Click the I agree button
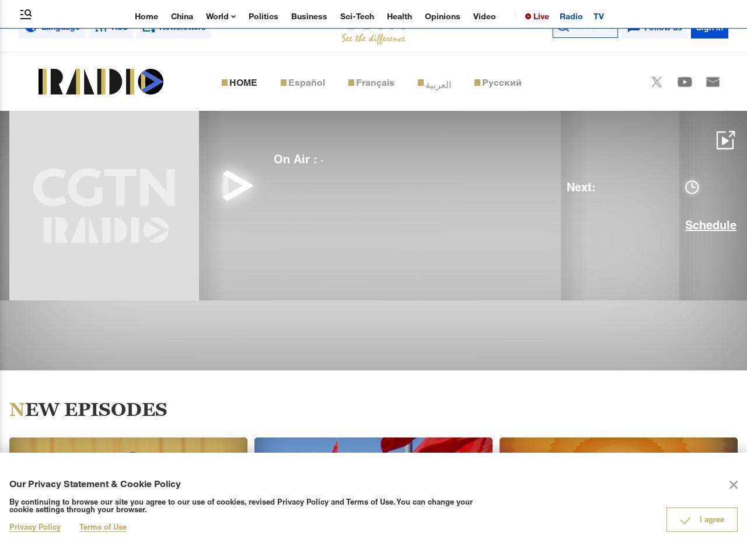The image size is (747, 560). pos(701,520)
